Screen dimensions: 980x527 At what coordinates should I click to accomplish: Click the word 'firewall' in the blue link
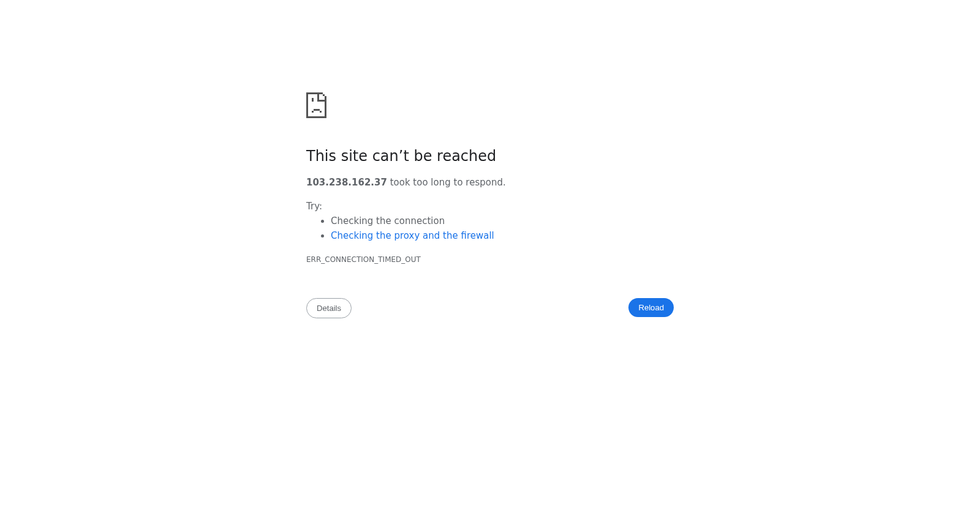[477, 236]
